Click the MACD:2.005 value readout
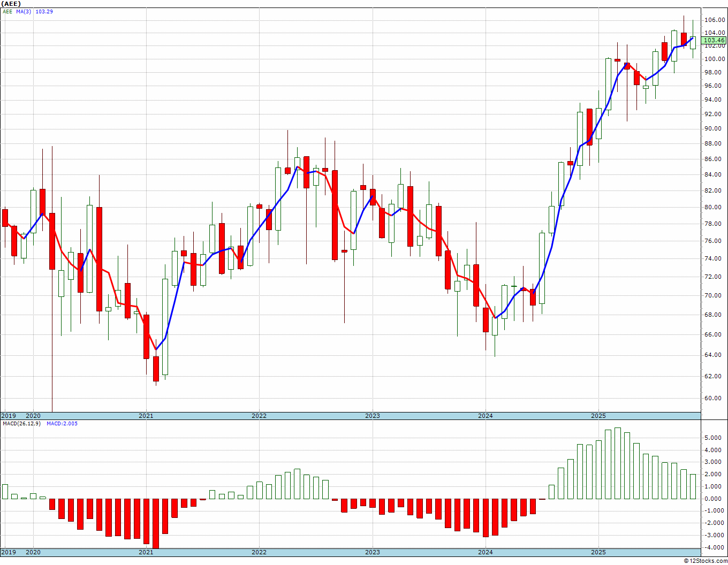This screenshot has width=728, height=565. click(62, 424)
